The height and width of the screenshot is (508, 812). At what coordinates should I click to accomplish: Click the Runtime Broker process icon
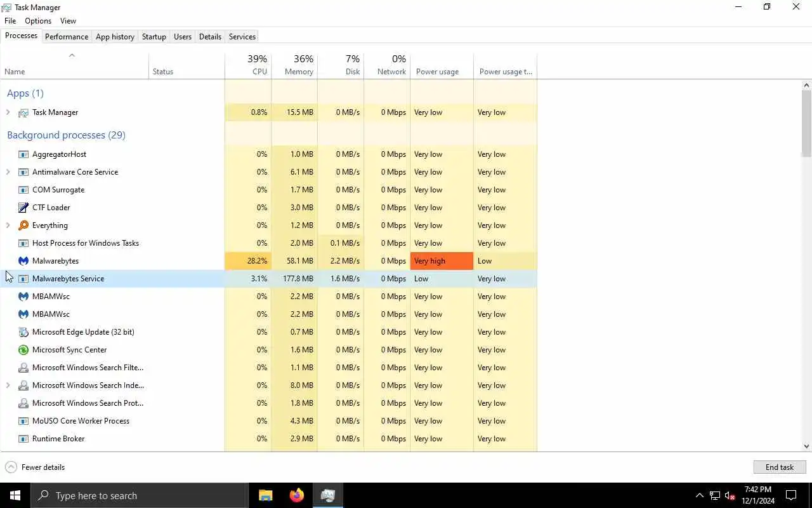[x=23, y=439]
